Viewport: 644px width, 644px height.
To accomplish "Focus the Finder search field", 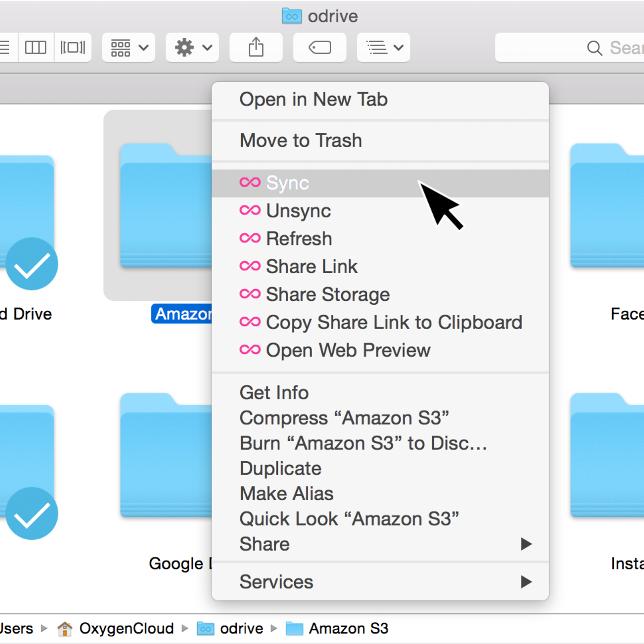I will point(570,47).
